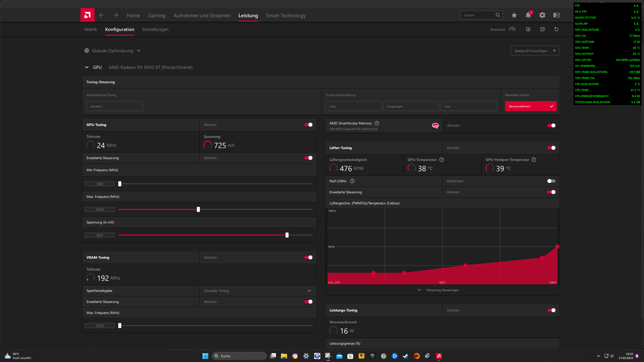Click the export profile icon
This screenshot has width=644, height=362.
542,29
